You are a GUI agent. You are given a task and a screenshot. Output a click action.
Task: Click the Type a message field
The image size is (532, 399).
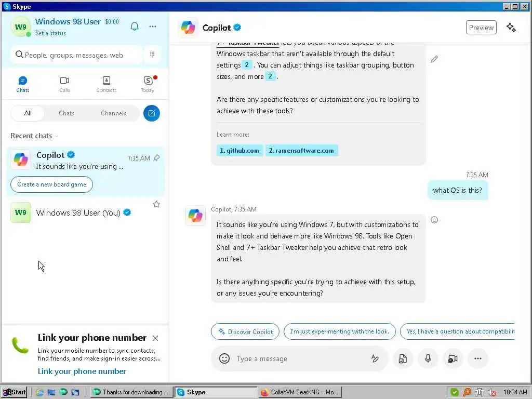pos(300,358)
